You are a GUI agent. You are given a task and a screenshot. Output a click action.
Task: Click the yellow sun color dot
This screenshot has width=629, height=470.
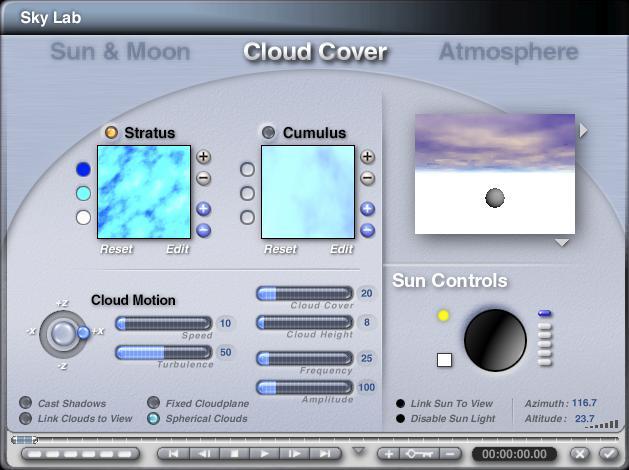[443, 316]
